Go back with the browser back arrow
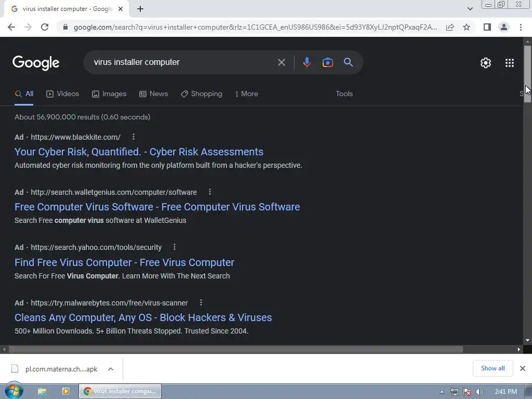Viewport: 532px width, 399px height. [x=11, y=27]
